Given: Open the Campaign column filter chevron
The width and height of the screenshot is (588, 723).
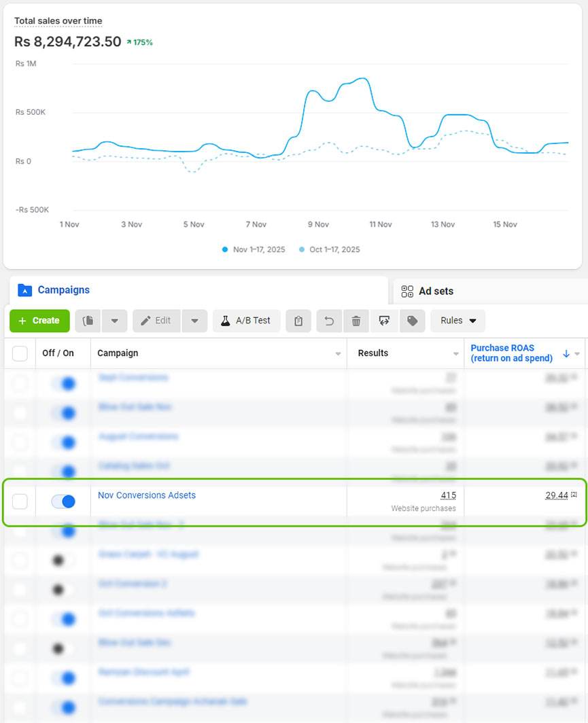Looking at the screenshot, I should (338, 353).
